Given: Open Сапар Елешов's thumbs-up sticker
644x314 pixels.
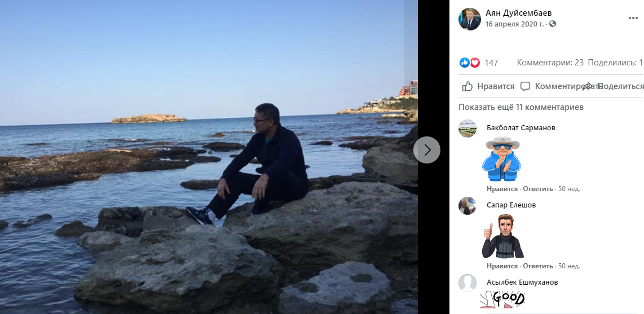Looking at the screenshot, I should point(502,237).
